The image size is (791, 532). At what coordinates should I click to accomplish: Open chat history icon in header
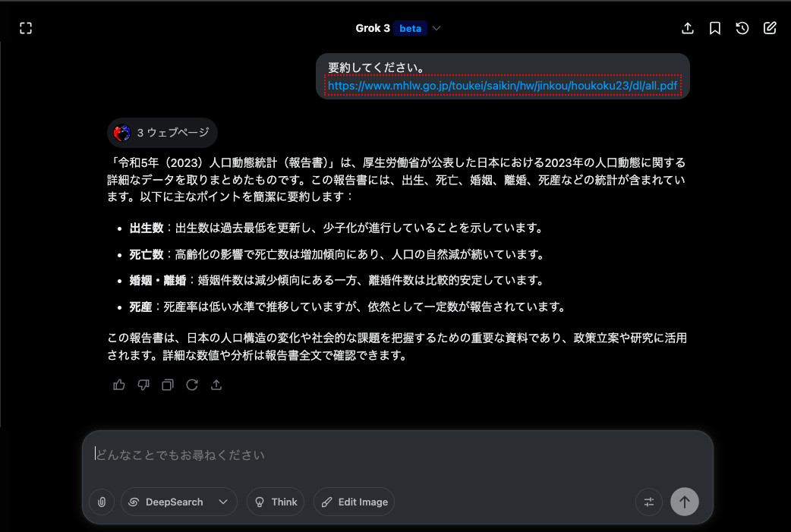click(x=742, y=28)
